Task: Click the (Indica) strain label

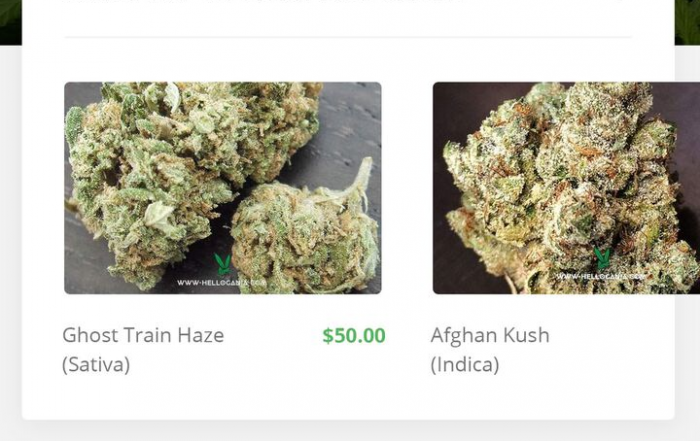Action: pyautogui.click(x=465, y=365)
